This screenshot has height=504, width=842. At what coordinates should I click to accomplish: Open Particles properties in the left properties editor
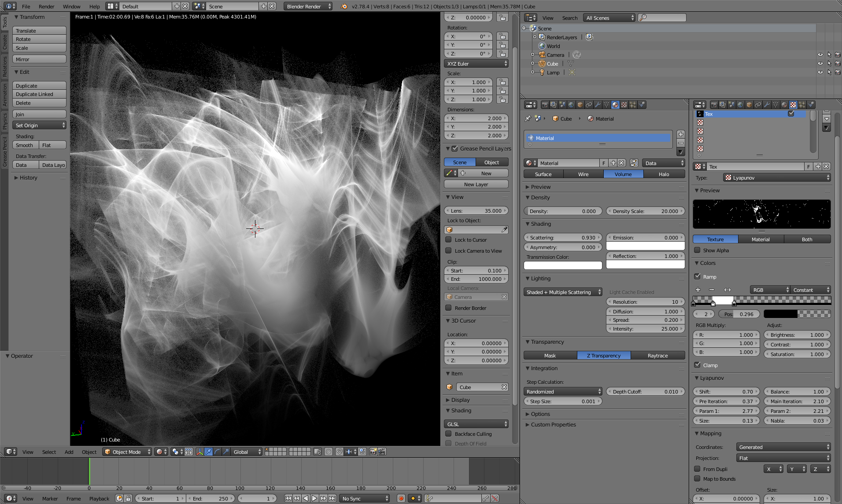coord(633,105)
